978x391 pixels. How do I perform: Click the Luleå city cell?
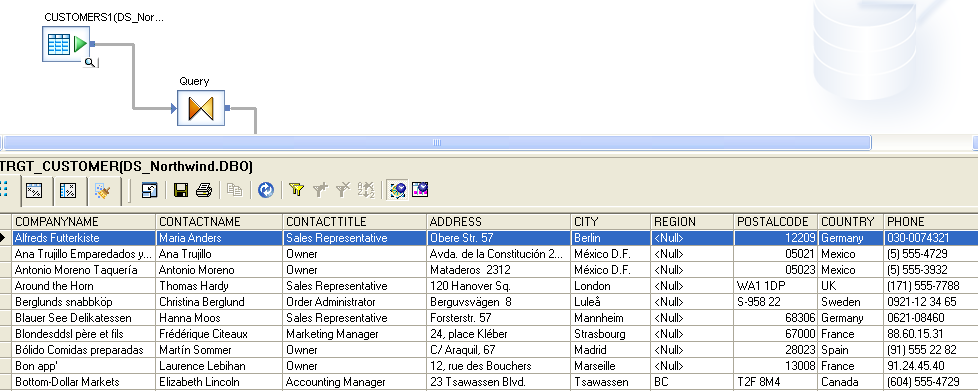pos(611,302)
